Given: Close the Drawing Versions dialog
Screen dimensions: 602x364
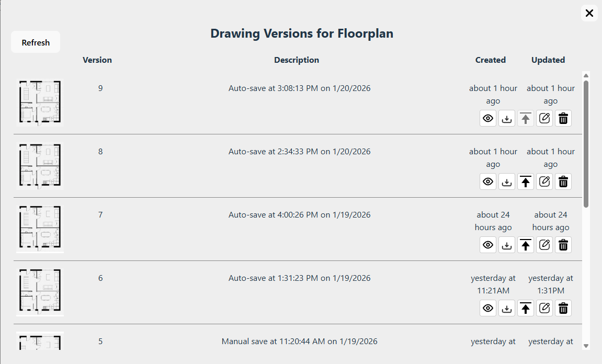Looking at the screenshot, I should coord(589,13).
